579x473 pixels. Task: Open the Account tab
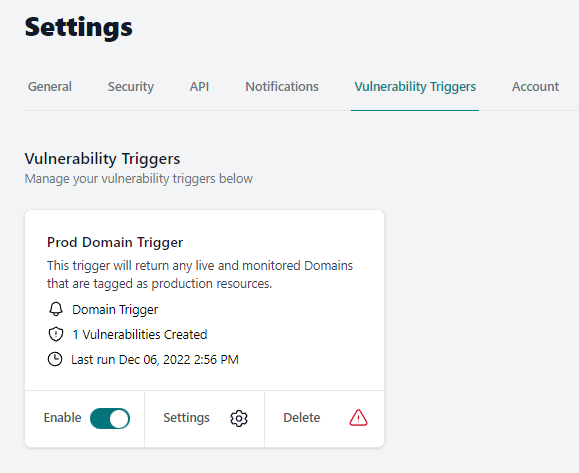tap(535, 86)
